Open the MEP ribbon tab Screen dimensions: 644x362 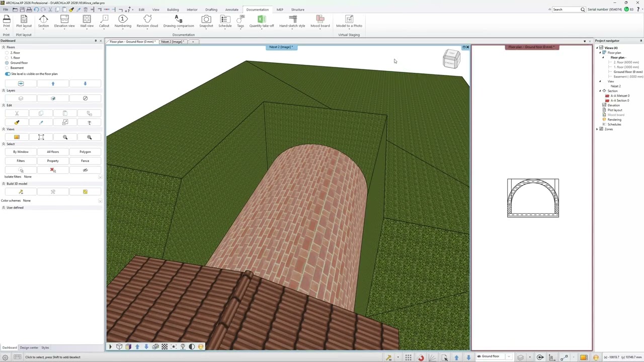(280, 10)
